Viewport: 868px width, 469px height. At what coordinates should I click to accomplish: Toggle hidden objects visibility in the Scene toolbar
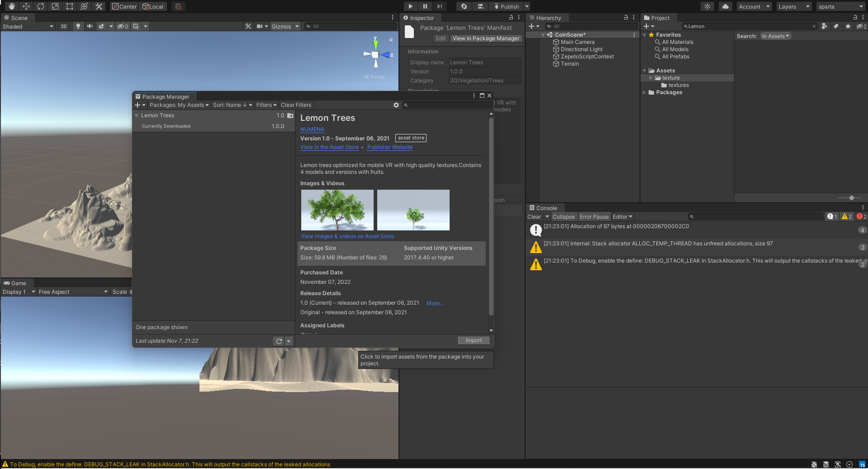(x=123, y=26)
